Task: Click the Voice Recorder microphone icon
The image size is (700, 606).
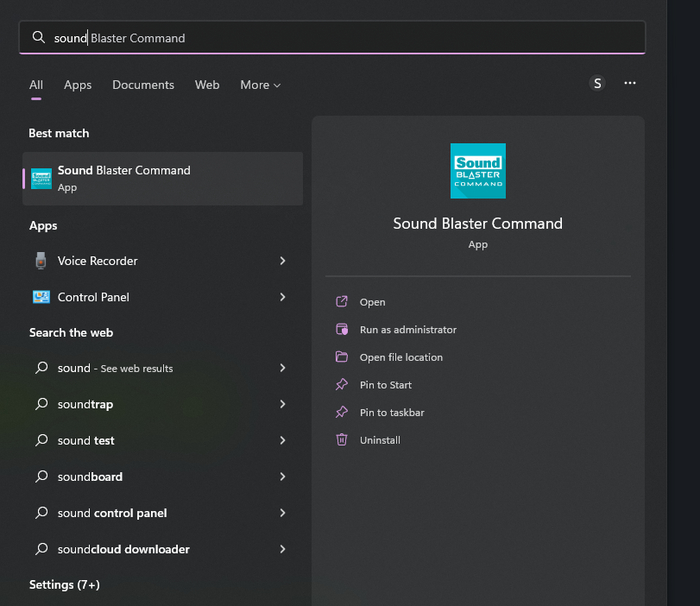Action: click(41, 261)
